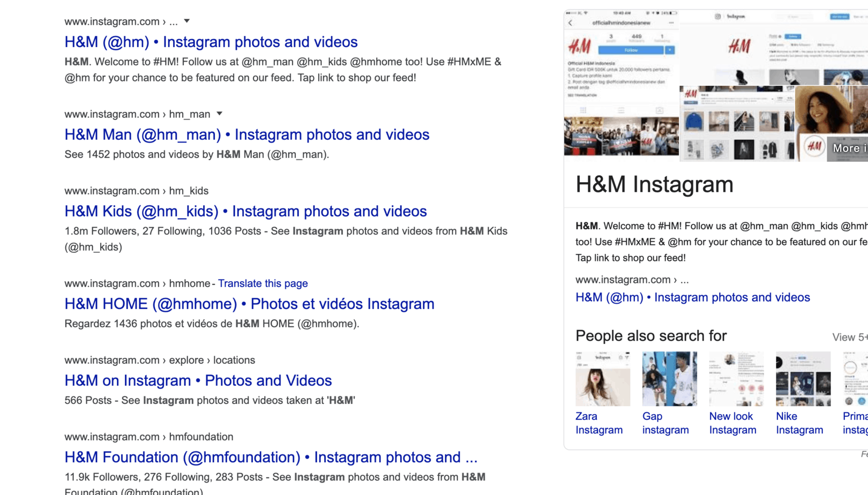Open the H&M HOME (@hmhome) result

click(x=249, y=304)
